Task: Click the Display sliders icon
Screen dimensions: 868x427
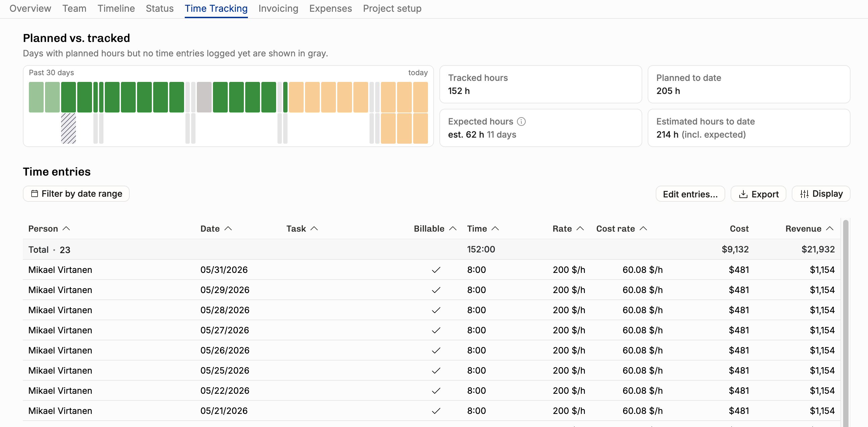Action: (x=804, y=194)
